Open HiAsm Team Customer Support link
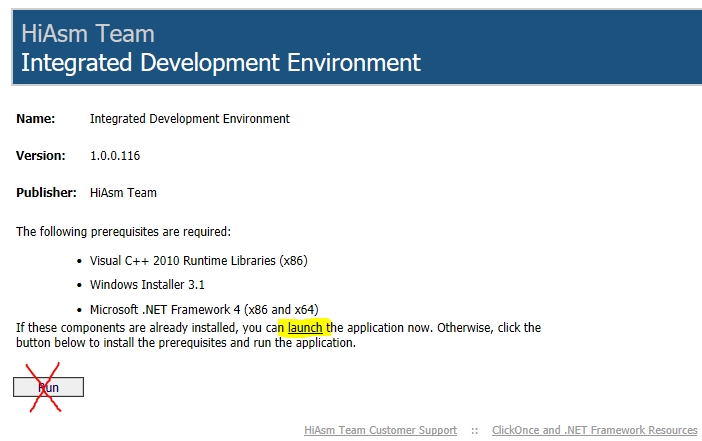The image size is (702, 441). pos(380,430)
